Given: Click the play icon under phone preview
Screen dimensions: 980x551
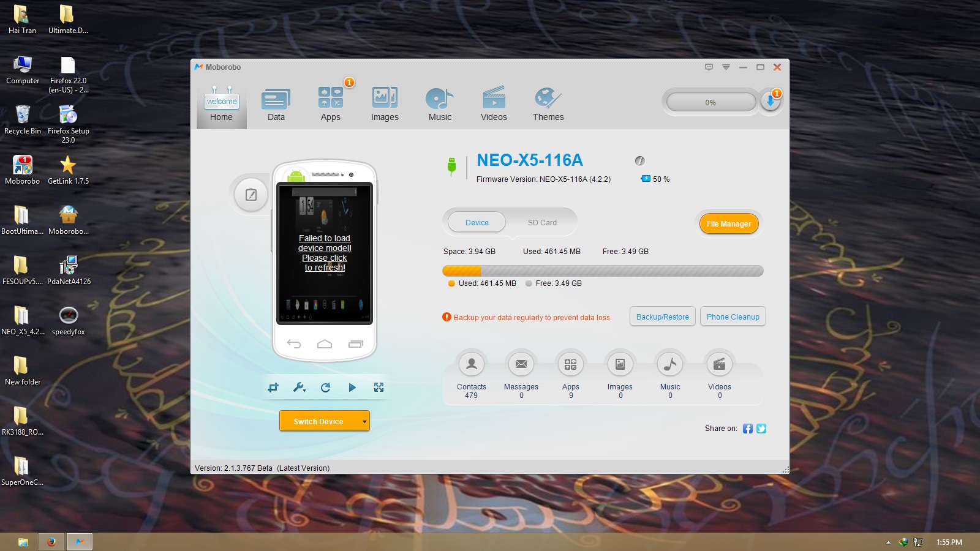Looking at the screenshot, I should click(x=352, y=387).
